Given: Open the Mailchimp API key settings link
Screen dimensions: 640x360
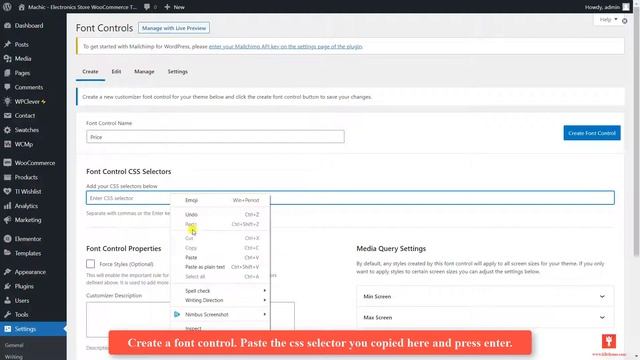Looking at the screenshot, I should (x=285, y=47).
